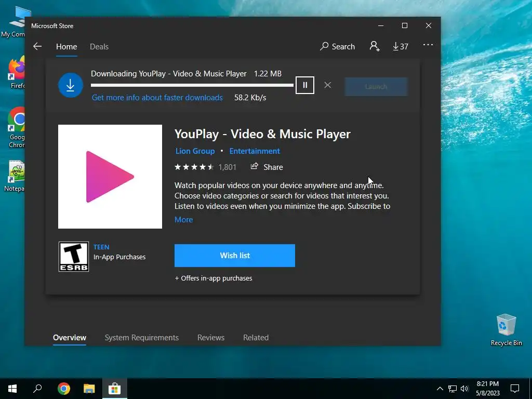Screen dimensions: 532x399
Task: Select the Google Chrome desktop shortcut
Action: [17, 128]
